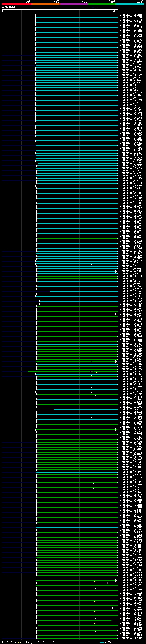Screen dimensions: 146x644
Task: Select the UniRef100_Q40202 label
Action: point(131,120)
